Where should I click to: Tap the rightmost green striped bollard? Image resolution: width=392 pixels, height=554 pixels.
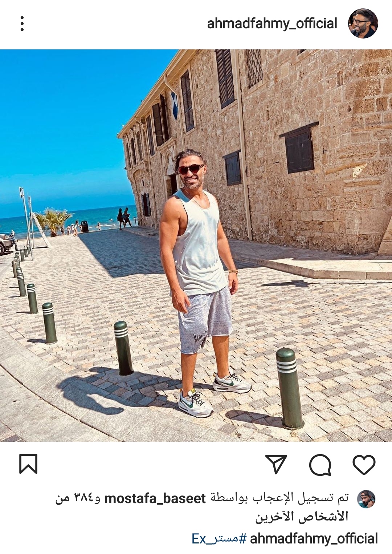pos(289,388)
